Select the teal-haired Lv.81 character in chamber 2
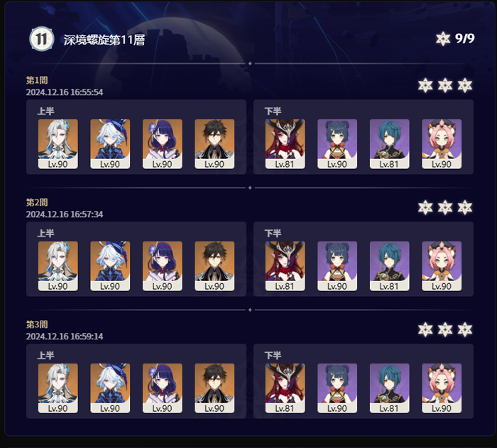497x448 pixels. 390,266
